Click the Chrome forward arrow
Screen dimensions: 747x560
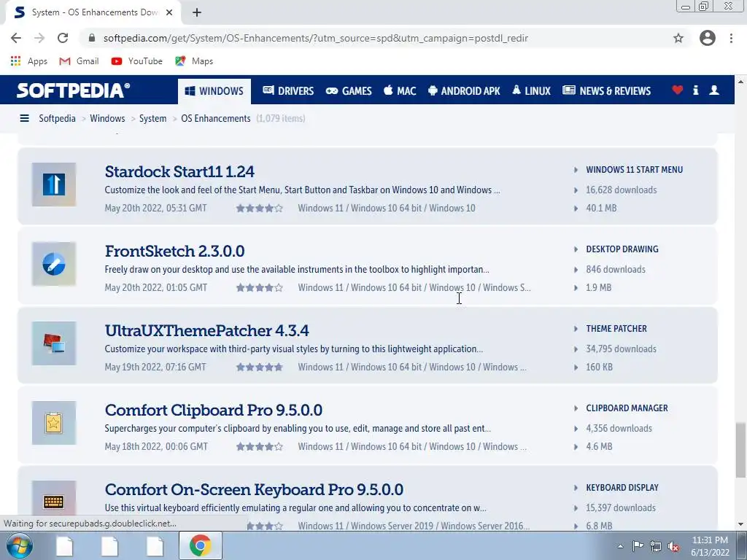(39, 38)
